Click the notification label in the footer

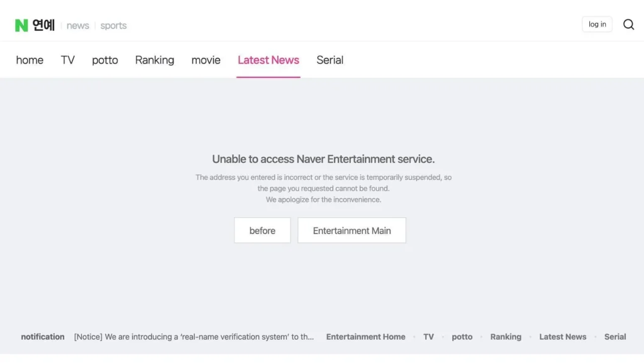tap(43, 337)
